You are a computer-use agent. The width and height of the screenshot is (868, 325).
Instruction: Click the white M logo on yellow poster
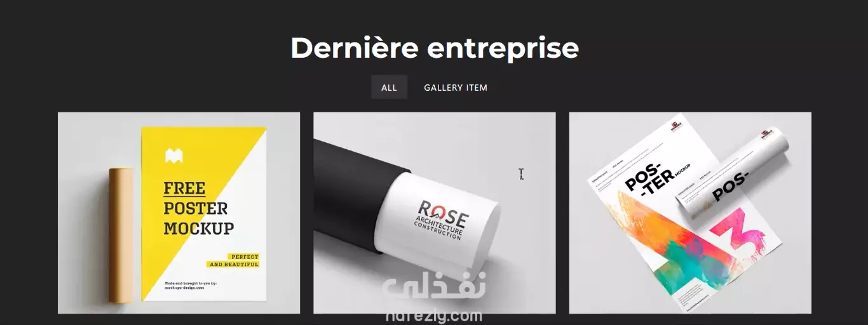[173, 156]
